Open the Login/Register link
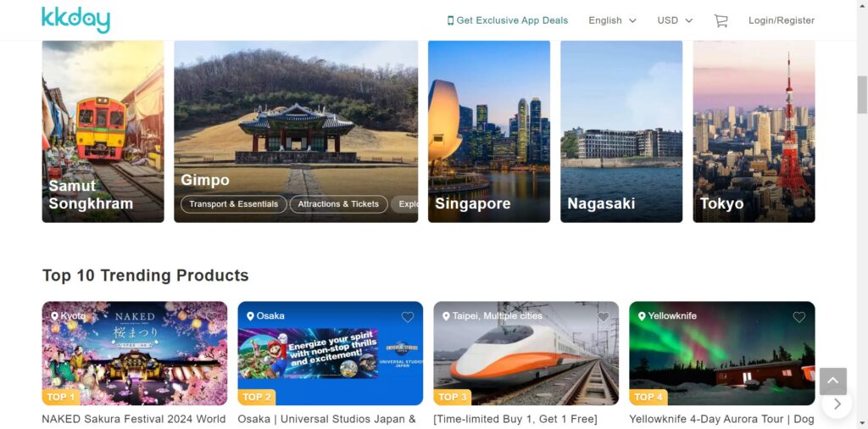 782,20
